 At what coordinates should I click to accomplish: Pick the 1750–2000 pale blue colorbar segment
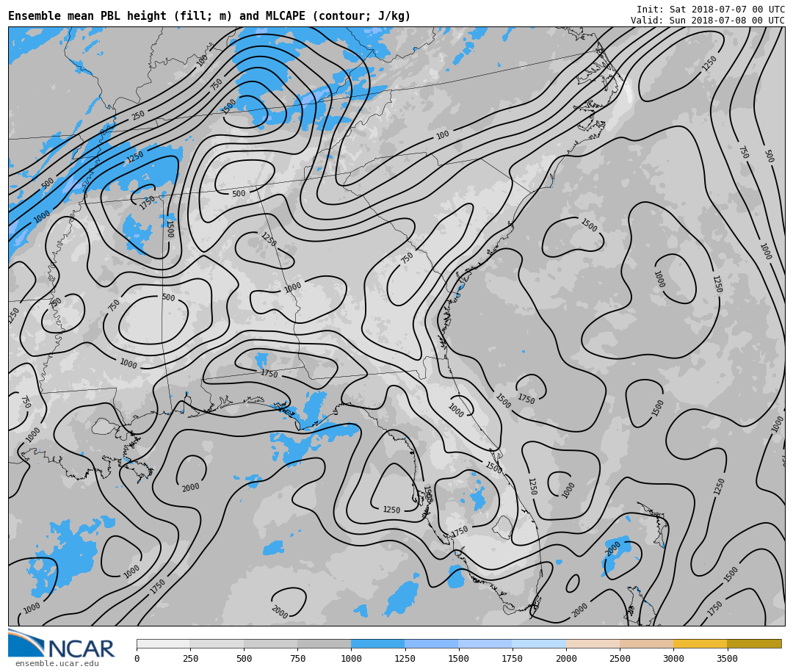539,643
